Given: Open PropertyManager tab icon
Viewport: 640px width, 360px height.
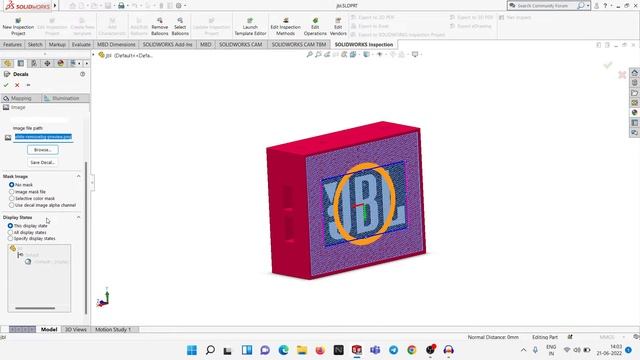Looking at the screenshot, I should (x=21, y=63).
